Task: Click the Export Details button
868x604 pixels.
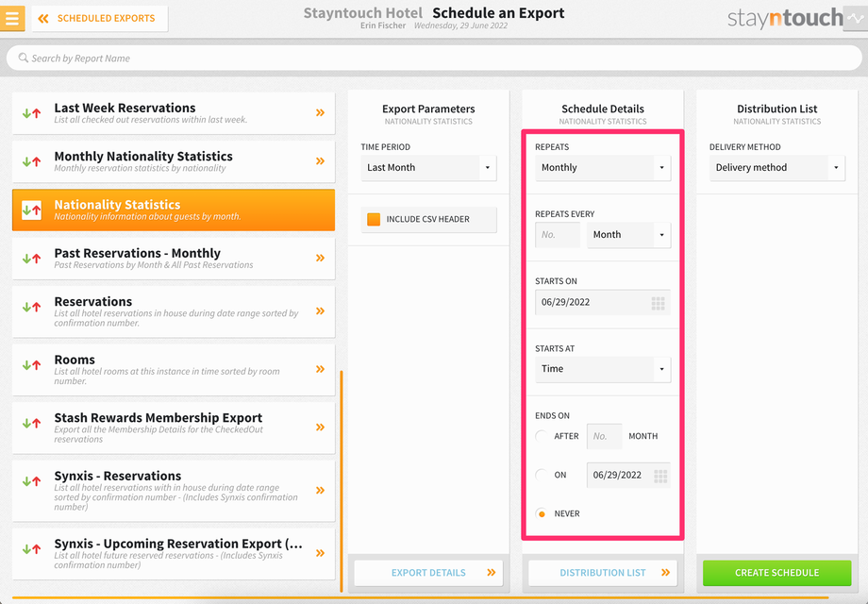Action: point(428,573)
